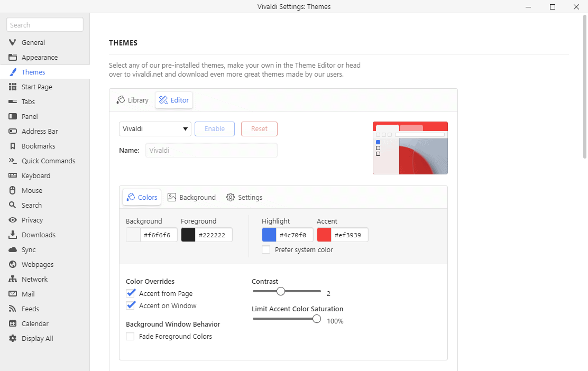Switch to the Library tab
Viewport: 588px width, 371px height.
click(132, 99)
